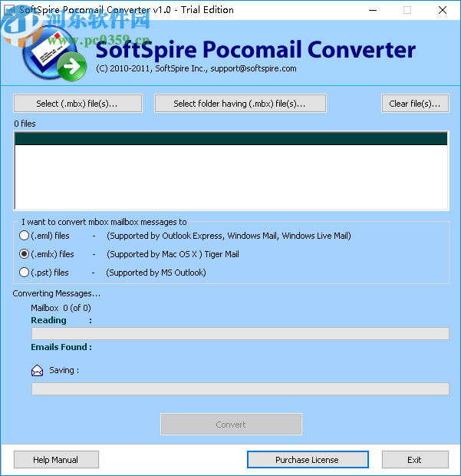Open the Select folder having (.mbx) file(s)... dialog
Viewport: 461px width, 476px height.
[x=240, y=104]
